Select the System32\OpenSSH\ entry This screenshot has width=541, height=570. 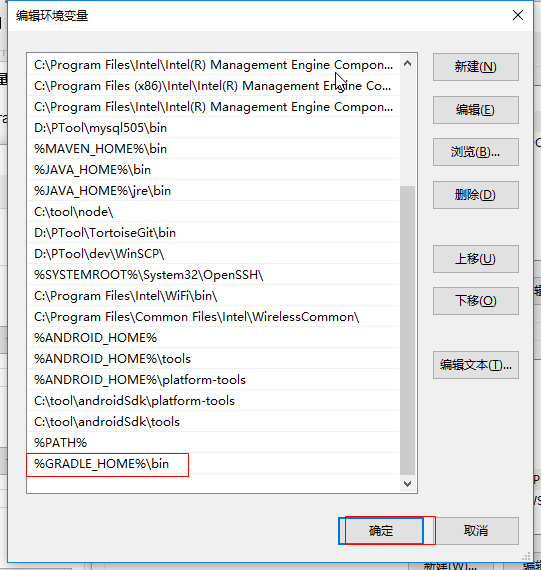pos(213,275)
